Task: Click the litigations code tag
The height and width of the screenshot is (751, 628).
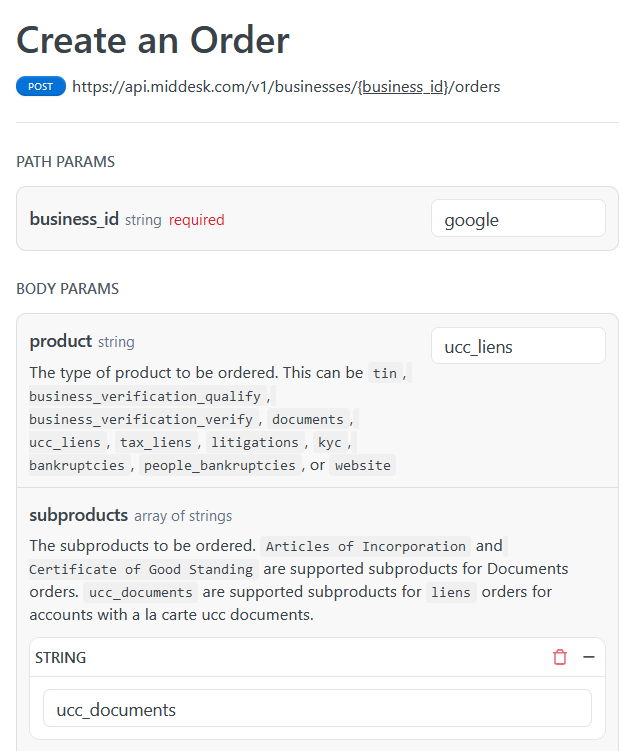Action: tap(254, 442)
